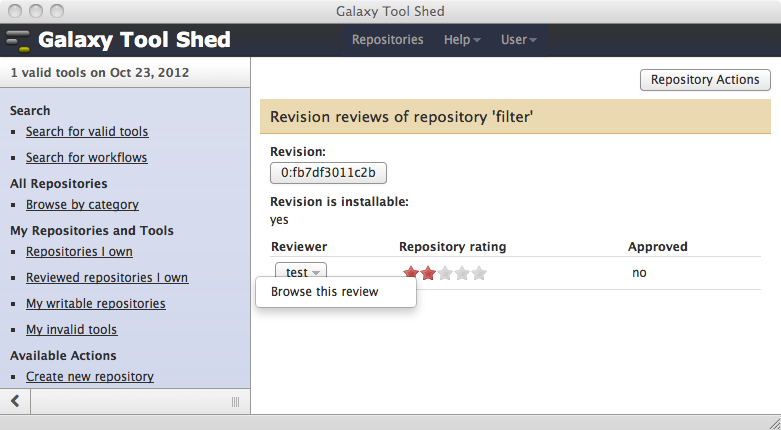Select the first red rating star

[x=411, y=273]
